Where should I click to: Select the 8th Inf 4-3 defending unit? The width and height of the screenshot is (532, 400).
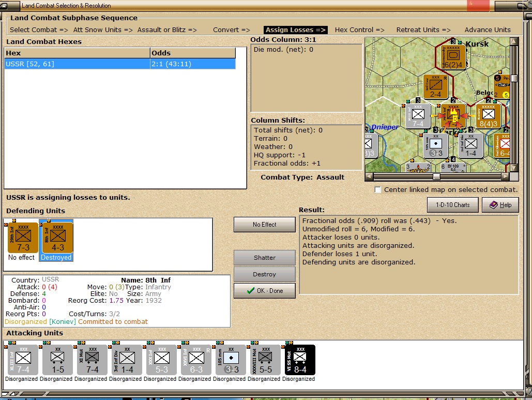(58, 238)
